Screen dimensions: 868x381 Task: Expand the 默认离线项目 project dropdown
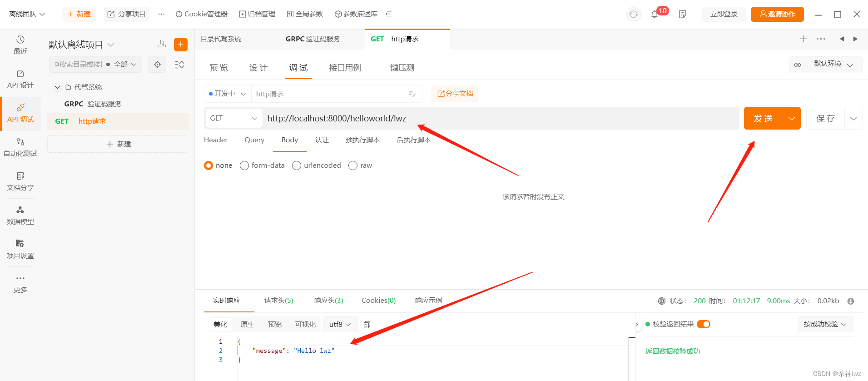111,45
